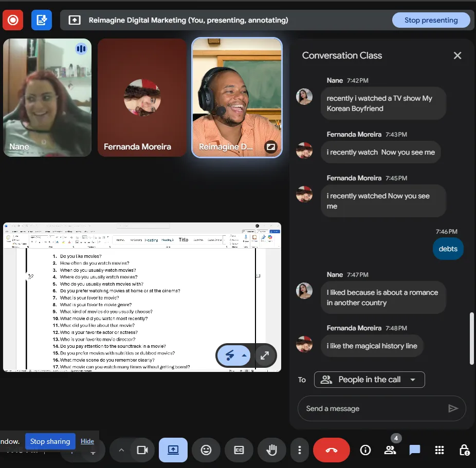Click the presentation screen icon beside Reimagine Digital Marketing
The height and width of the screenshot is (468, 476).
tap(75, 20)
